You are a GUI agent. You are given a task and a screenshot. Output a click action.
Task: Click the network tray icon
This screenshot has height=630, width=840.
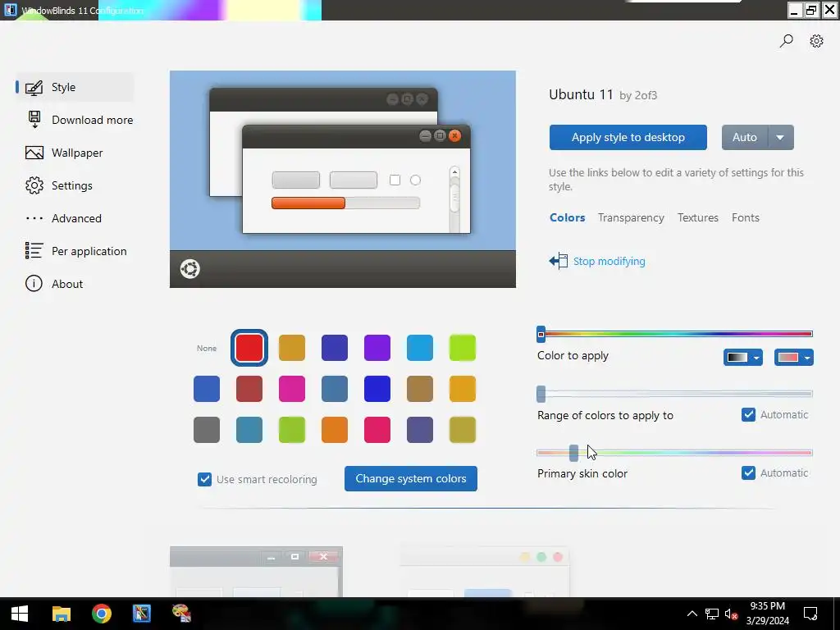pos(711,614)
